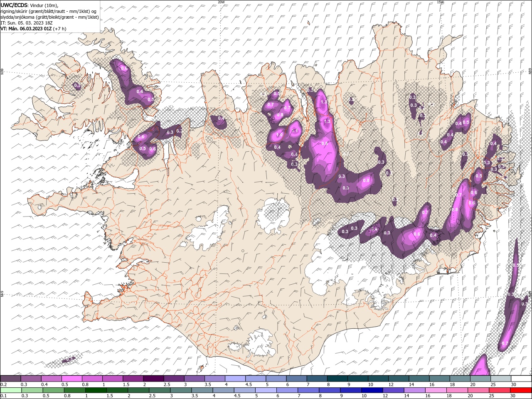Pick the top legend row 25 light grey swatch
This screenshot has height=399, width=532.
(501, 379)
